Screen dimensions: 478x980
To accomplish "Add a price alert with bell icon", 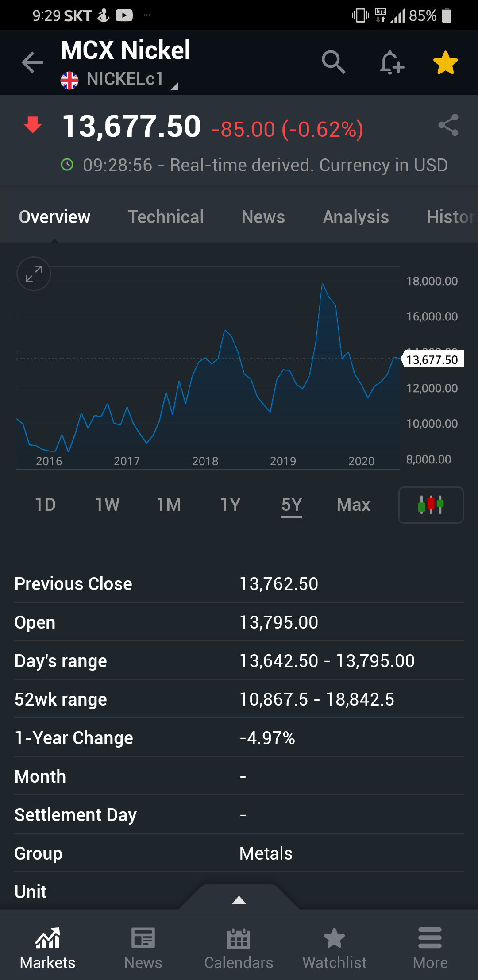I will point(392,62).
